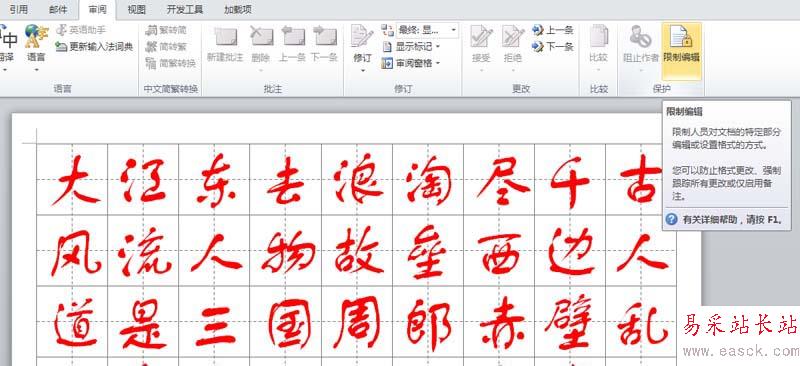
Task: Click the character 郎 in the third row
Action: coord(429,325)
